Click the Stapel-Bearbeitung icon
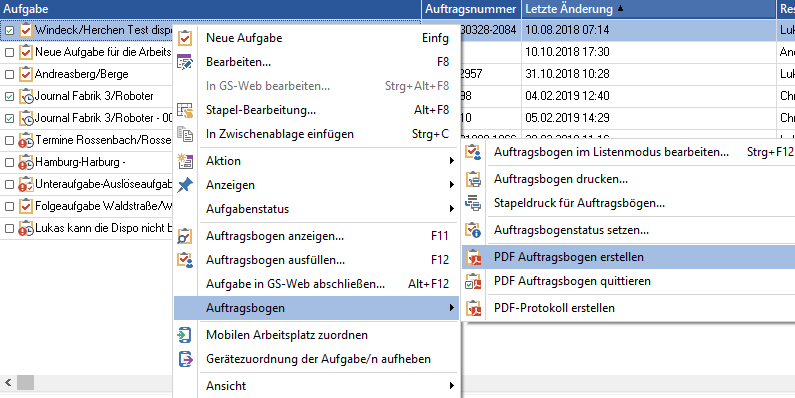795x398 pixels. point(185,110)
